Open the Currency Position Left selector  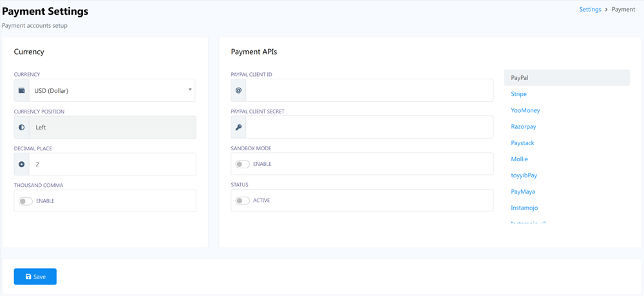coord(112,128)
